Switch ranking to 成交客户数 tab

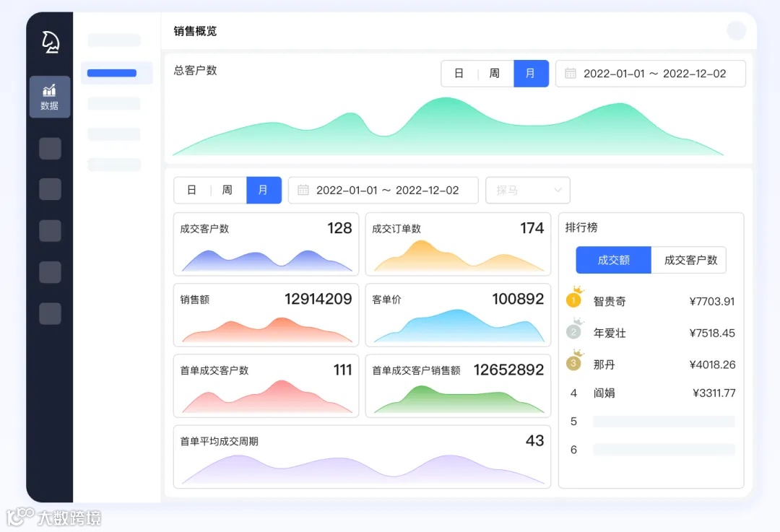tap(689, 260)
